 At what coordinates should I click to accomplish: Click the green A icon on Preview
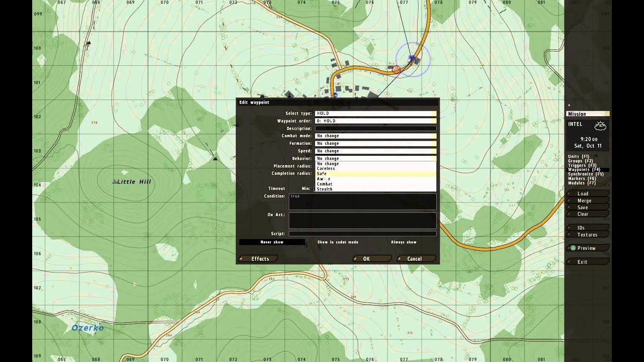tap(573, 248)
